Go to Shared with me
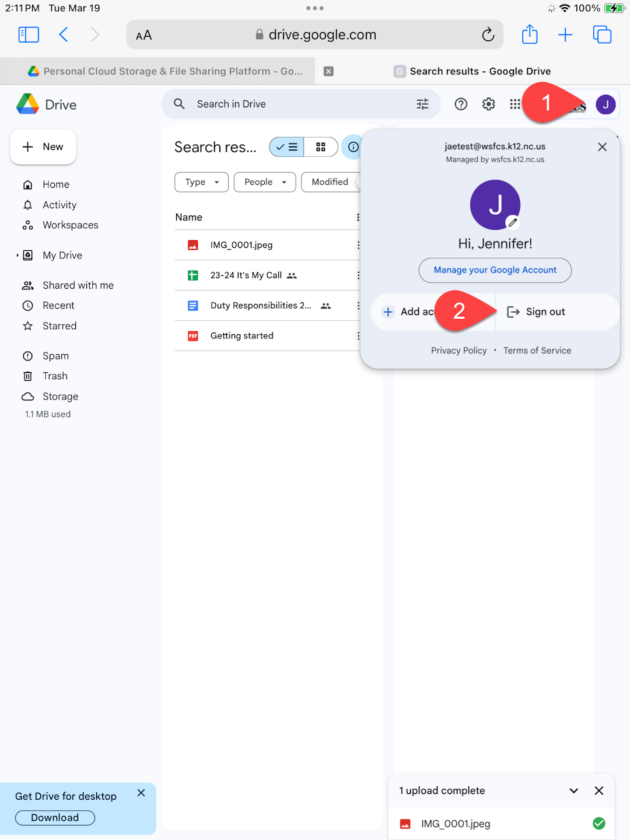Viewport: 630px width, 840px height. pos(78,285)
